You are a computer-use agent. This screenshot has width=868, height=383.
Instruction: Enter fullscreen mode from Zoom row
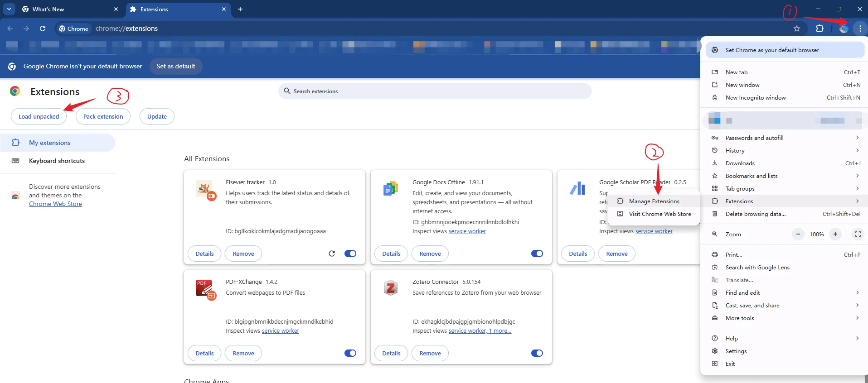point(858,234)
